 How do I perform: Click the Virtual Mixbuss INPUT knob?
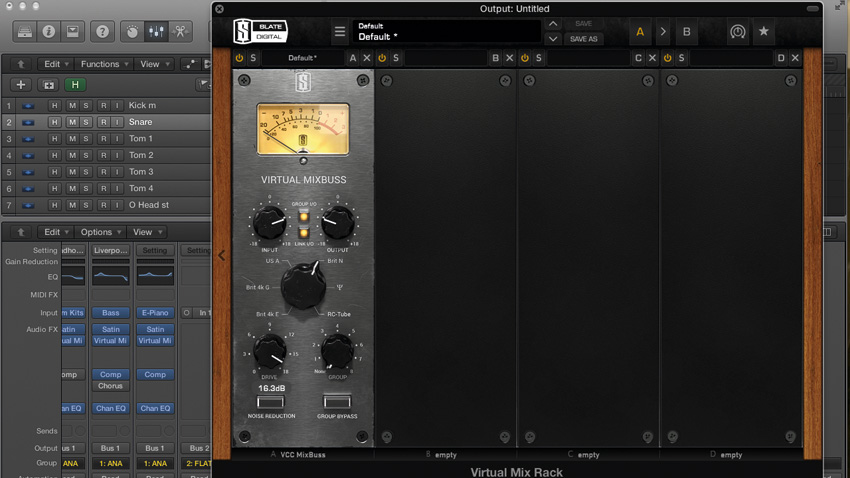click(269, 223)
